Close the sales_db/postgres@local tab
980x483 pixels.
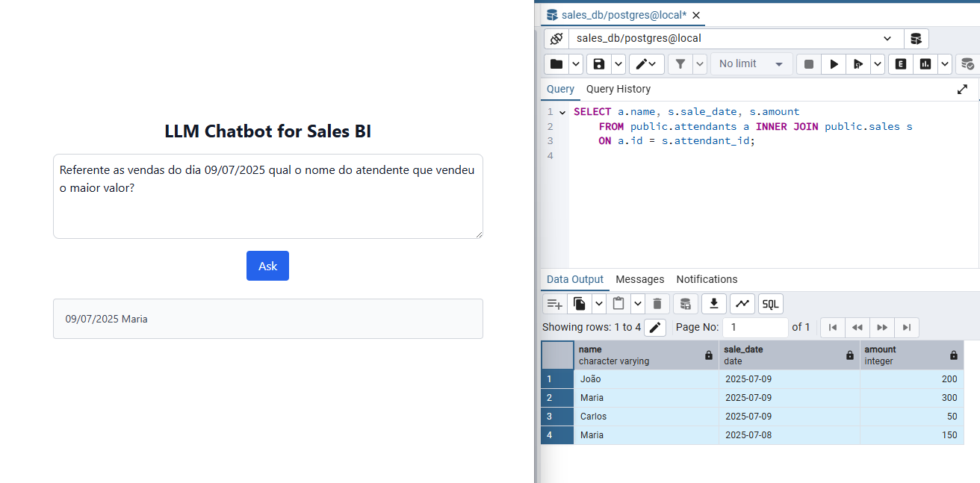pos(696,15)
